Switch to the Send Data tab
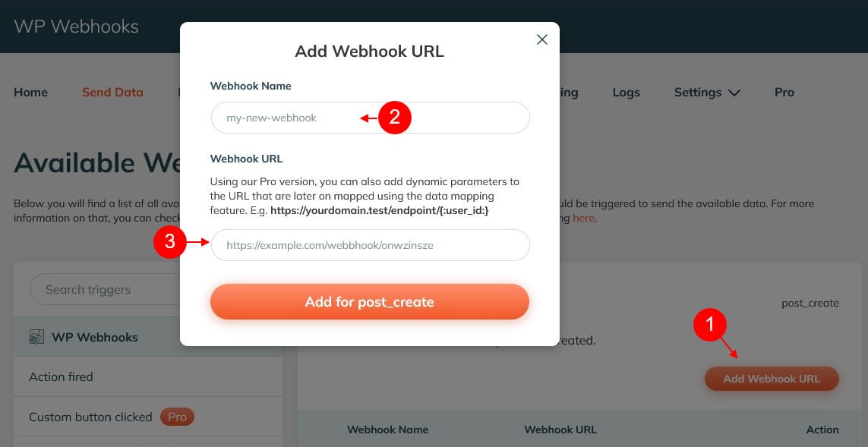 [112, 93]
